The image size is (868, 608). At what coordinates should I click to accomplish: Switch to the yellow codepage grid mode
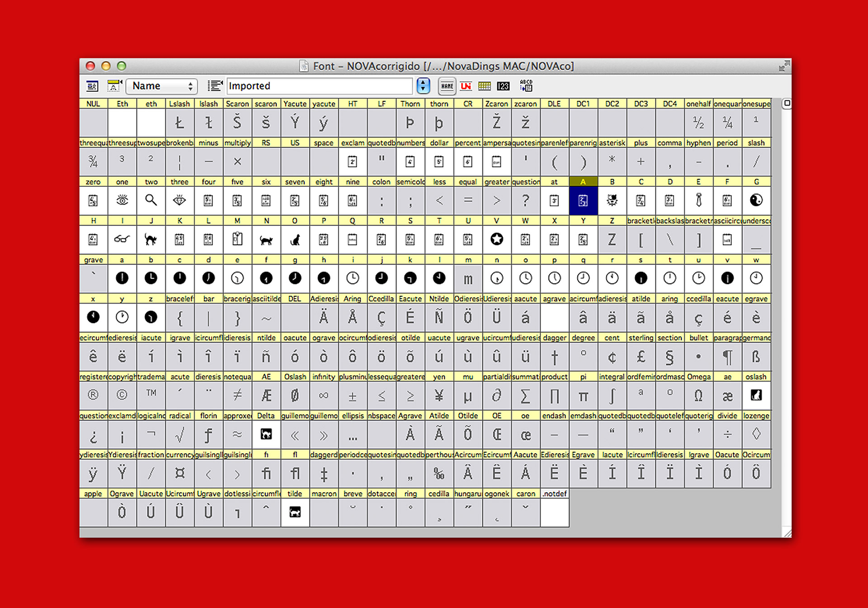(x=484, y=86)
